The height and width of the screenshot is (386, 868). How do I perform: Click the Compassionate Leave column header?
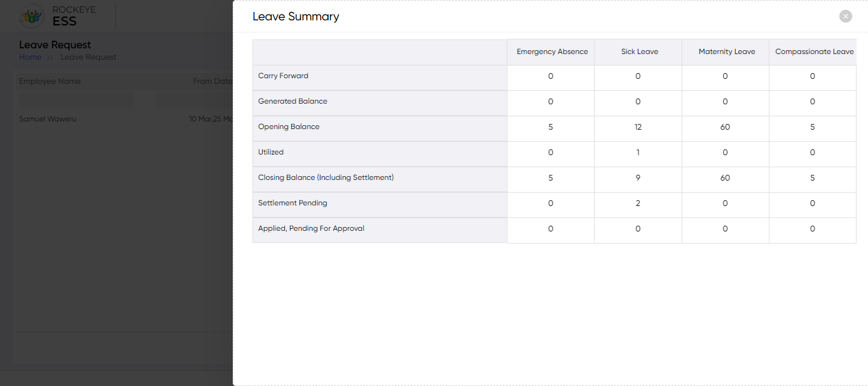(814, 52)
